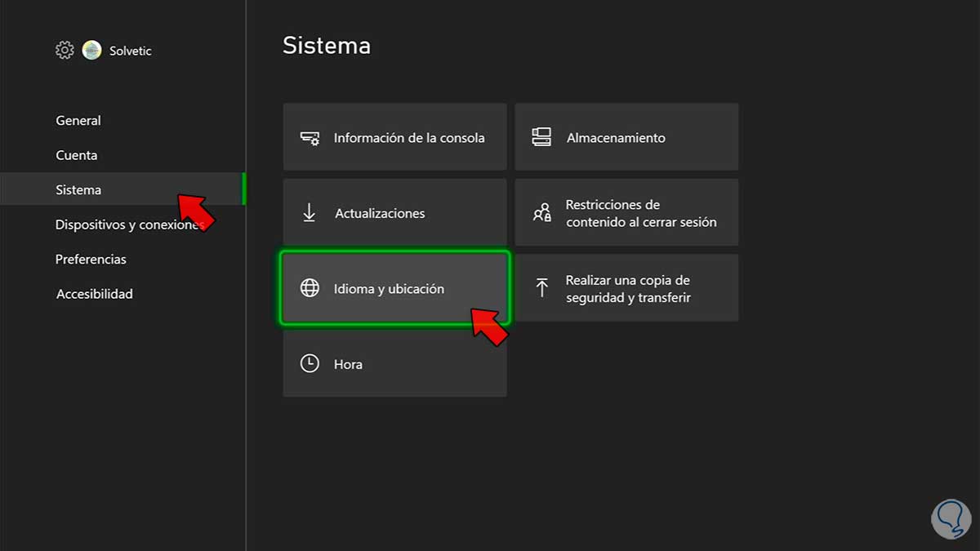Viewport: 980px width, 551px height.
Task: Open Accesibilidad settings
Action: pyautogui.click(x=94, y=294)
